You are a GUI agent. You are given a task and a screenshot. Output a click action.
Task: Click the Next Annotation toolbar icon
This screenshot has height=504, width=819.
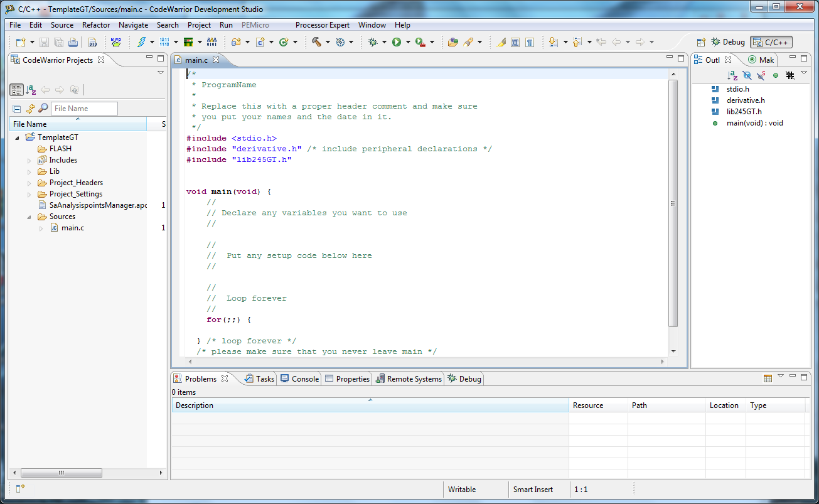coord(554,42)
